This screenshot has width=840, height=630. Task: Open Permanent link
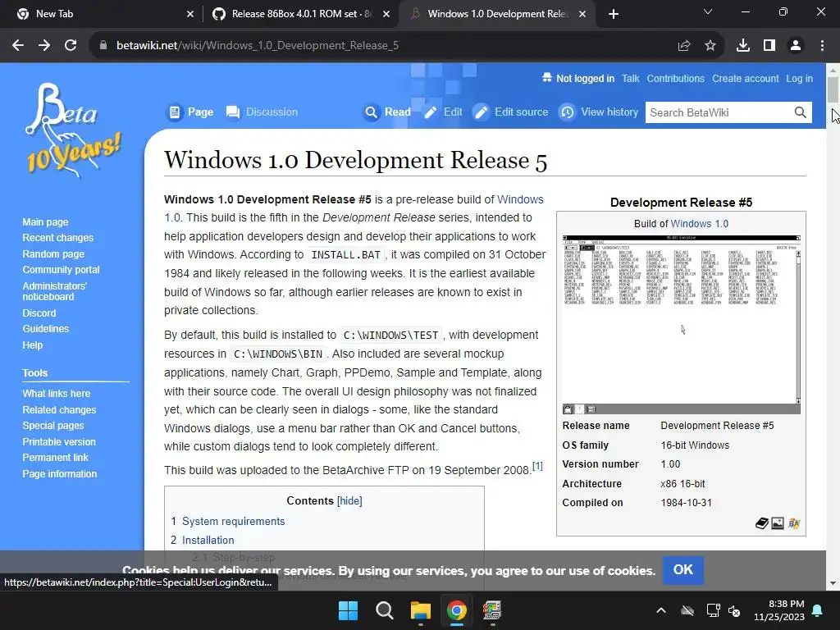click(x=55, y=458)
